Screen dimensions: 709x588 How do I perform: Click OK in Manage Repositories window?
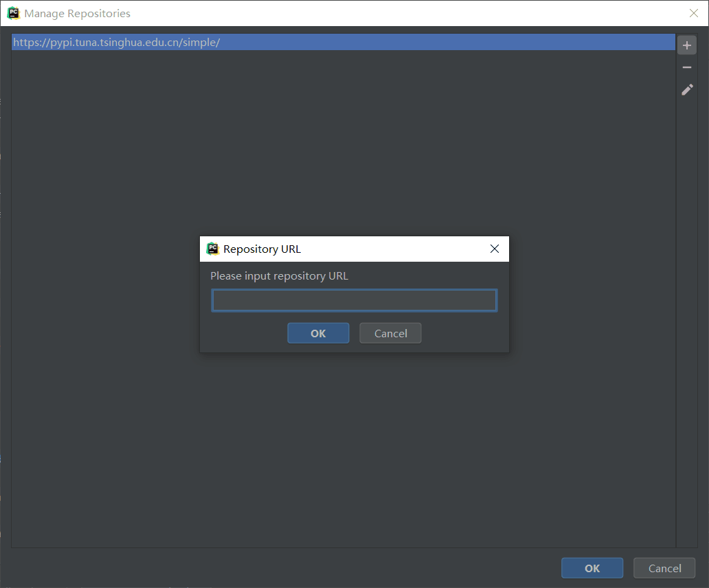(x=592, y=568)
